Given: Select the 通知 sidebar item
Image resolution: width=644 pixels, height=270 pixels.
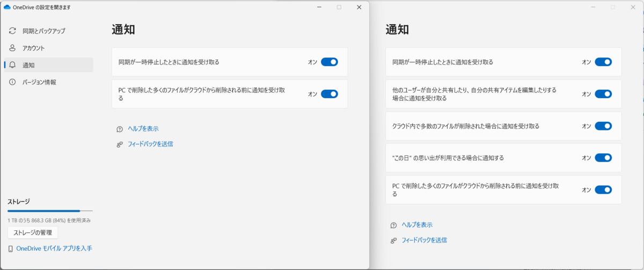Looking at the screenshot, I should coord(48,65).
